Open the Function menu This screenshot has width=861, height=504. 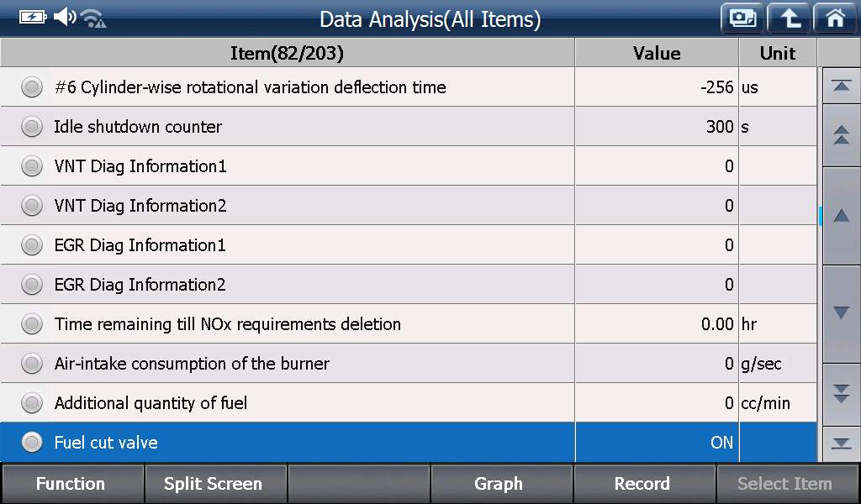(72, 484)
